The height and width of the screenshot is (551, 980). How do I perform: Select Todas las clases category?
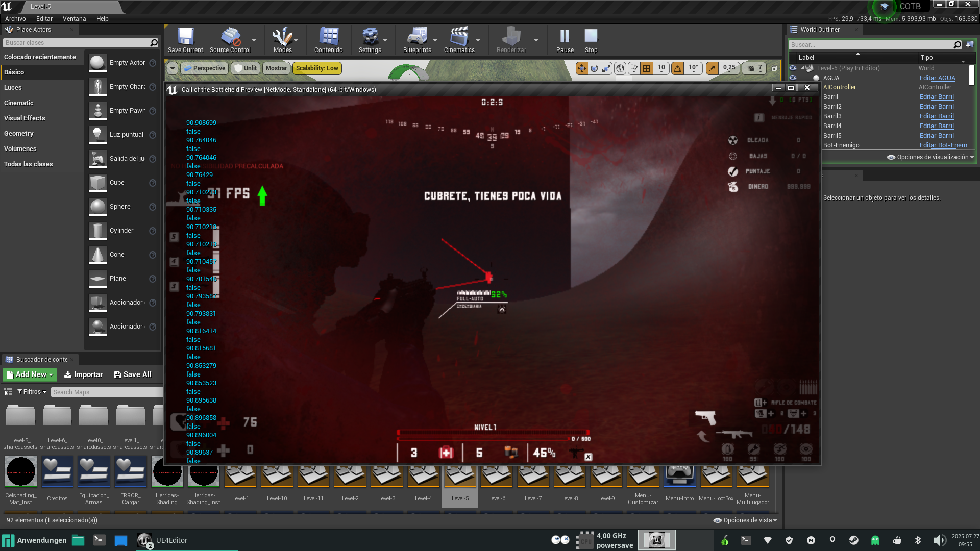[x=42, y=164]
